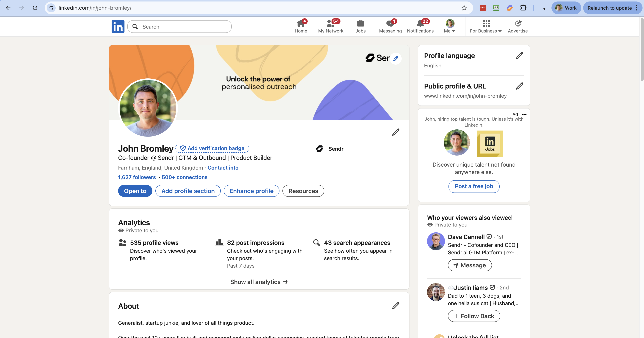The image size is (644, 338).
Task: Open Contact info link
Action: pyautogui.click(x=223, y=168)
